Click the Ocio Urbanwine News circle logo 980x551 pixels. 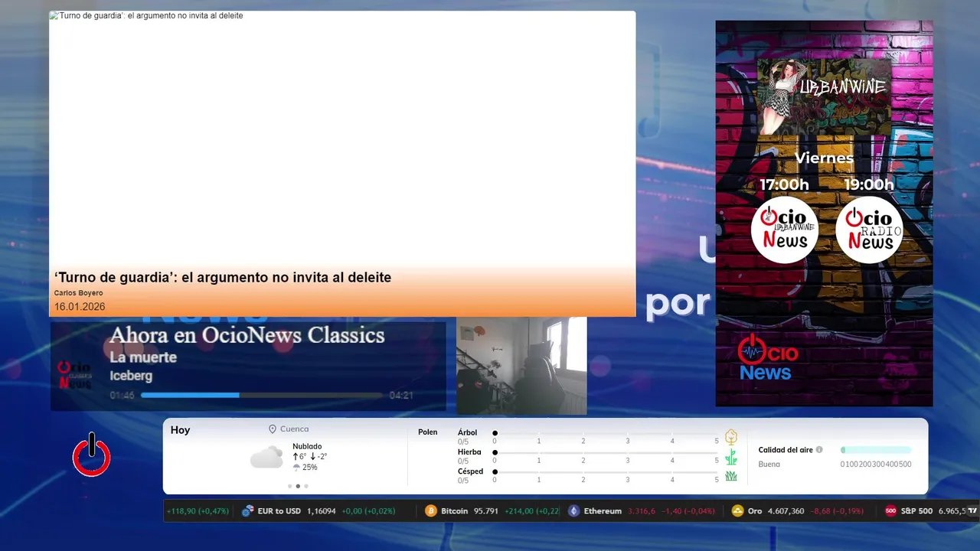click(x=785, y=230)
